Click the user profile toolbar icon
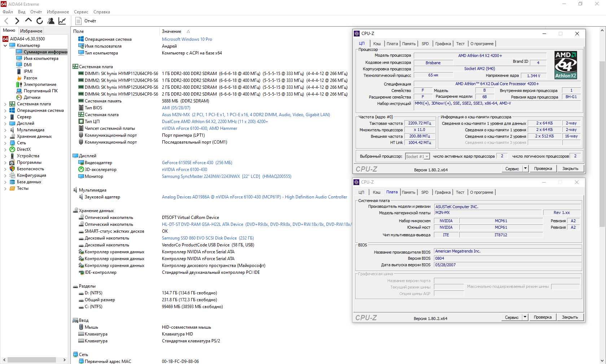 (51, 21)
